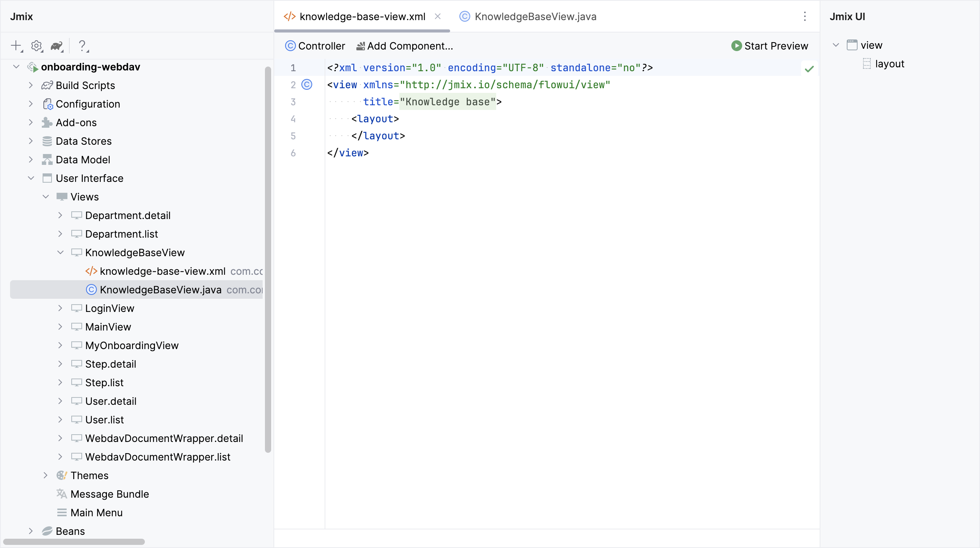980x548 pixels.
Task: Close the knowledge-base-view.xml tab
Action: (x=438, y=16)
